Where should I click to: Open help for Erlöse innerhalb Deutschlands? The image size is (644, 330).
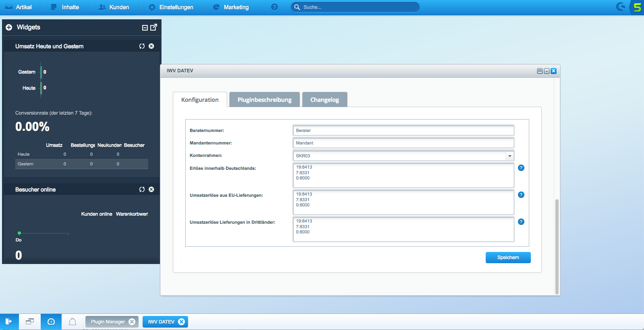[521, 168]
